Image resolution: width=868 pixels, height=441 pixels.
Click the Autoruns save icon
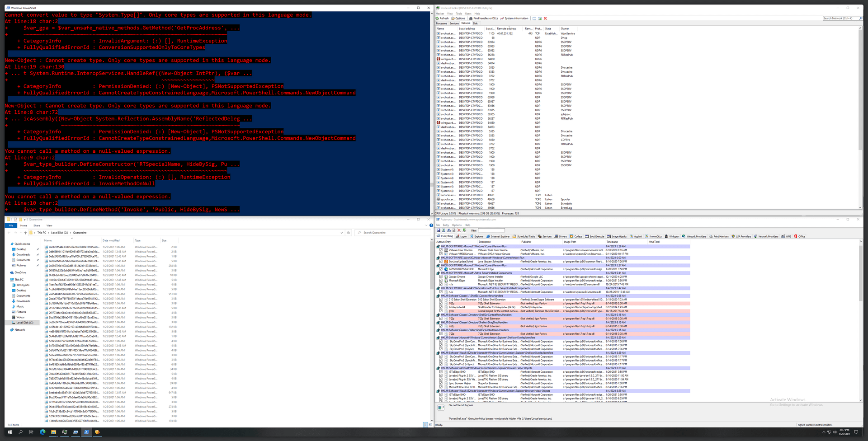[x=439, y=230]
